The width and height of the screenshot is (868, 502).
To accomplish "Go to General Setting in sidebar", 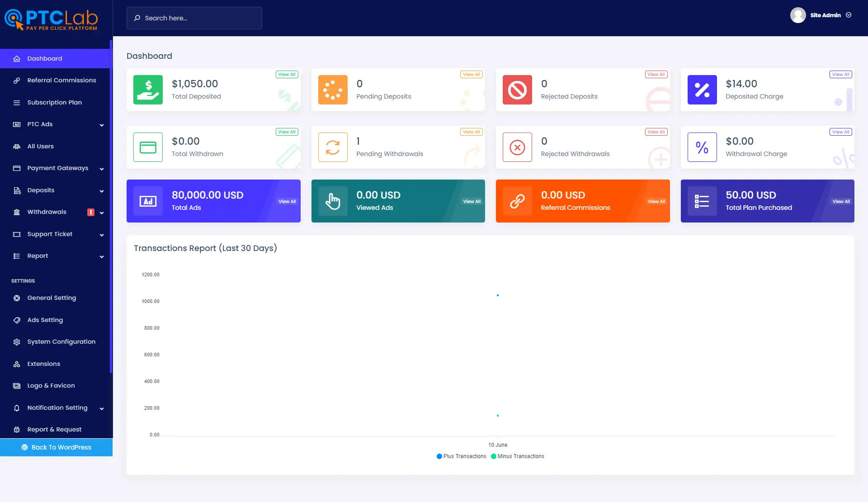I will coord(52,298).
